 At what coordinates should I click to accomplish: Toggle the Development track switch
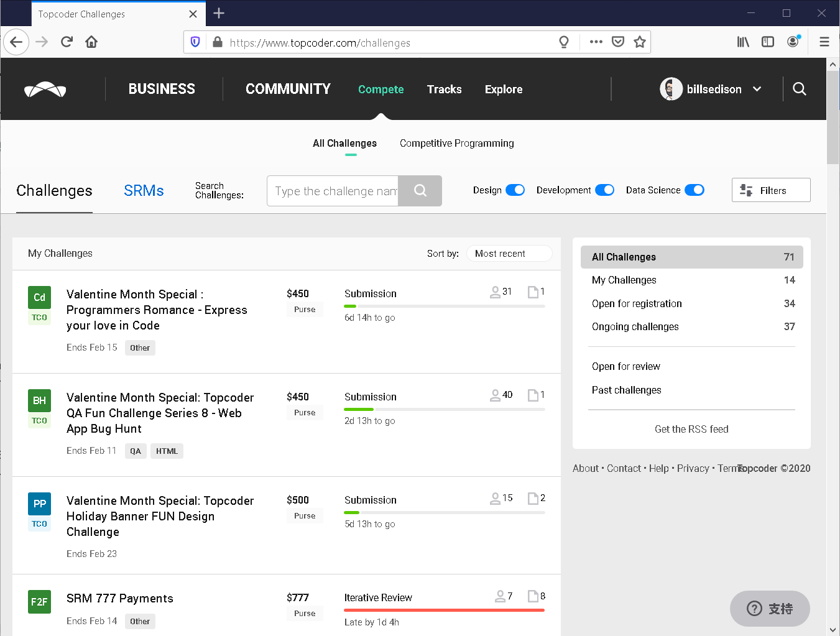click(604, 190)
